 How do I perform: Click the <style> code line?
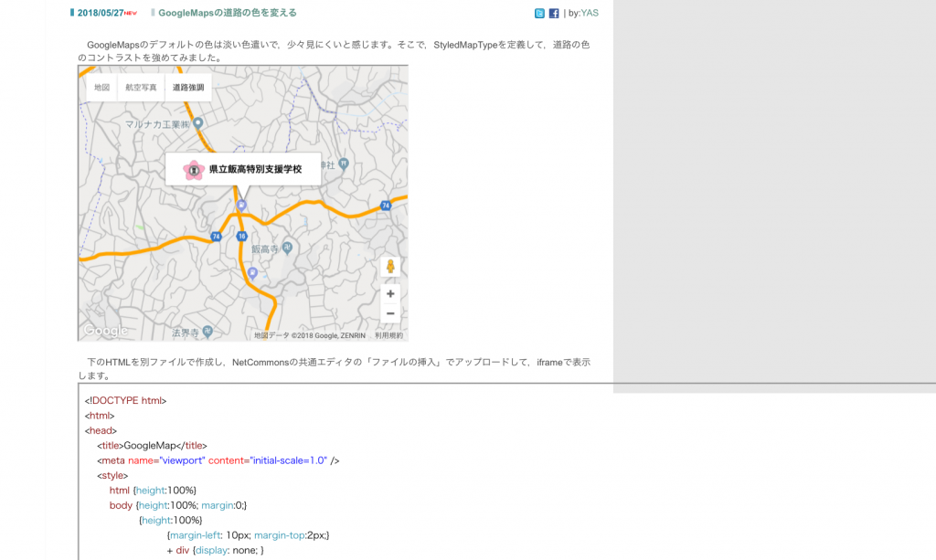[112, 475]
